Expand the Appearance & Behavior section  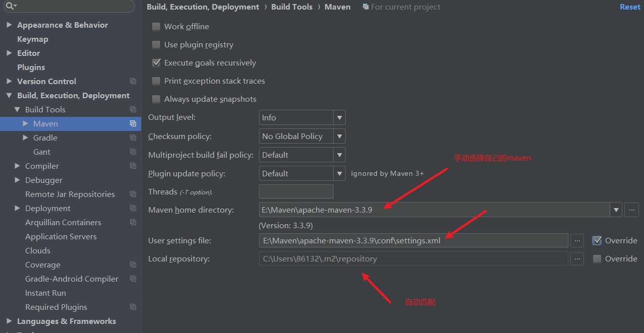click(x=9, y=25)
